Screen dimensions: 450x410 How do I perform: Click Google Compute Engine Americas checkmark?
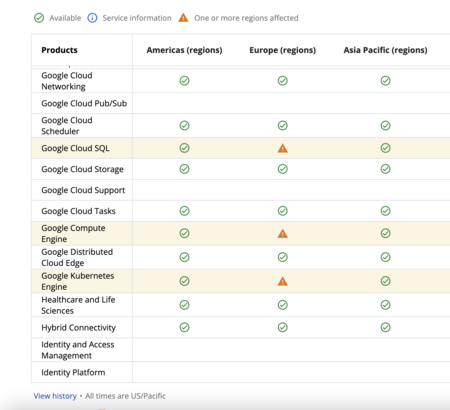184,233
